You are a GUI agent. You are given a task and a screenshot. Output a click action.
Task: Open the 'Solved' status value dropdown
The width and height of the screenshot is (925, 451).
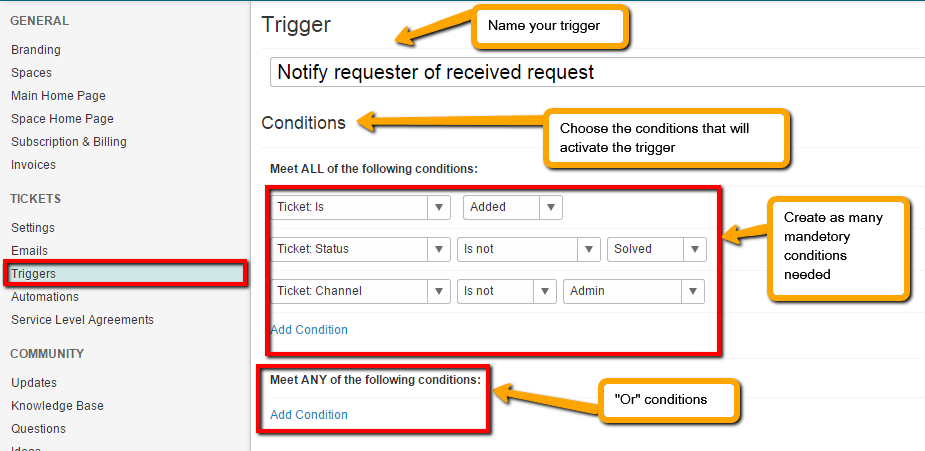tap(656, 249)
